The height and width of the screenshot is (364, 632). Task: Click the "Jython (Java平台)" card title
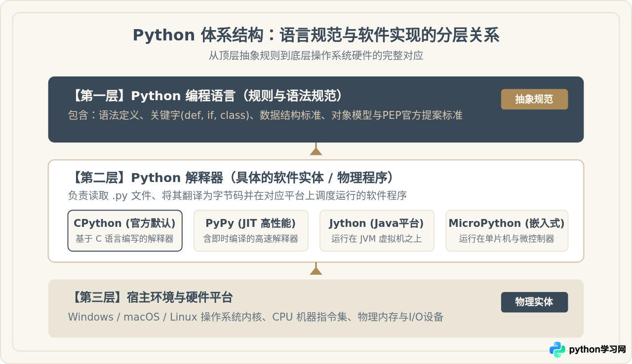[377, 223]
